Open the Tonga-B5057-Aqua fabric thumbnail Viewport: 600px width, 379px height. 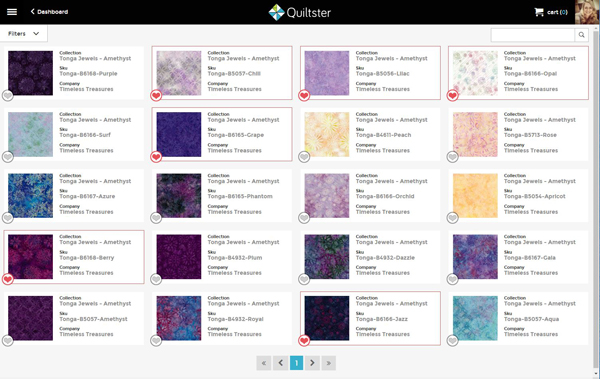475,318
